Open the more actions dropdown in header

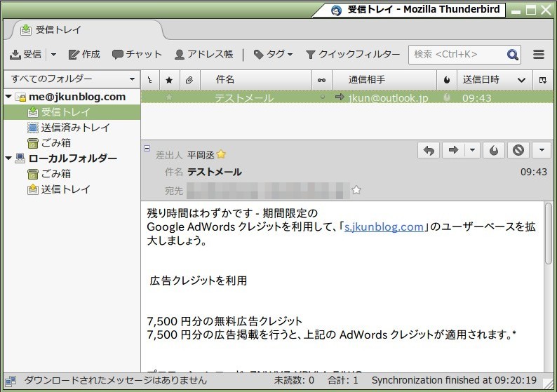[542, 150]
